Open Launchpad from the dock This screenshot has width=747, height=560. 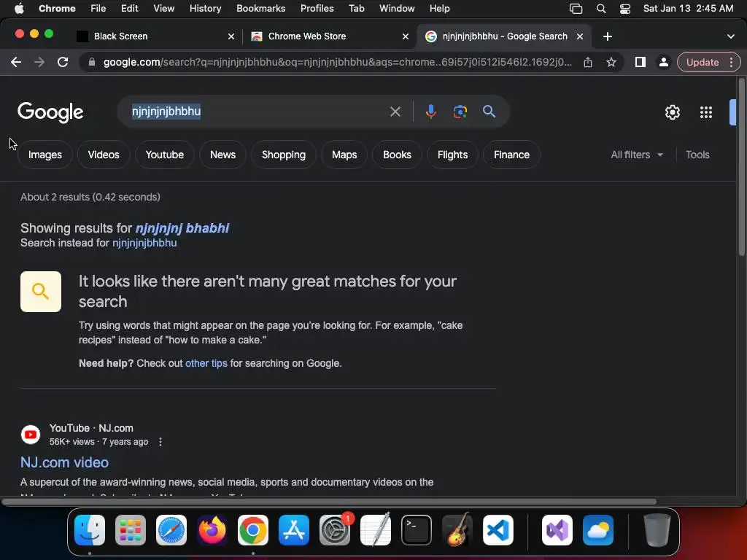131,530
